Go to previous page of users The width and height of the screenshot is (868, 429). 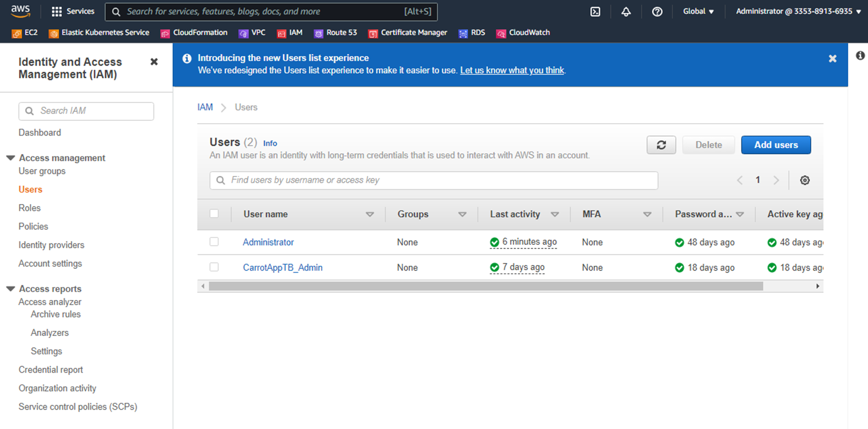740,180
